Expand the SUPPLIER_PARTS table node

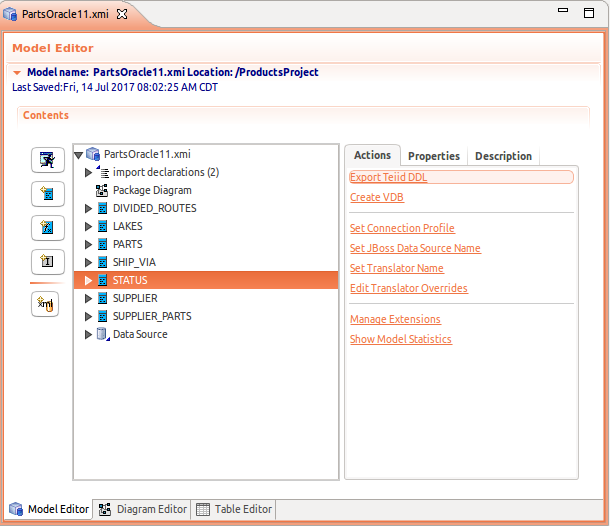pyautogui.click(x=88, y=316)
